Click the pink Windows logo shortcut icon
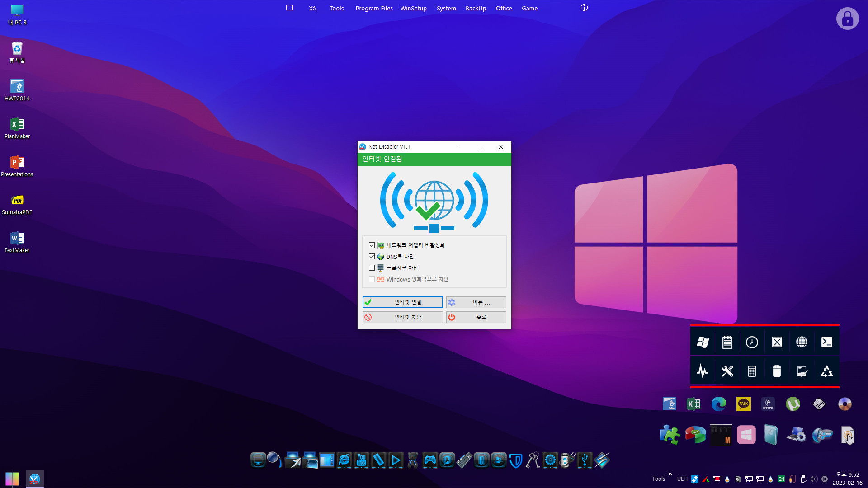The width and height of the screenshot is (868, 488). coord(746,435)
